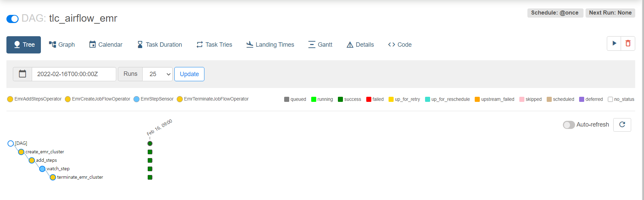This screenshot has width=644, height=200.
Task: Click the upstream_failed legend swatch
Action: click(x=477, y=99)
